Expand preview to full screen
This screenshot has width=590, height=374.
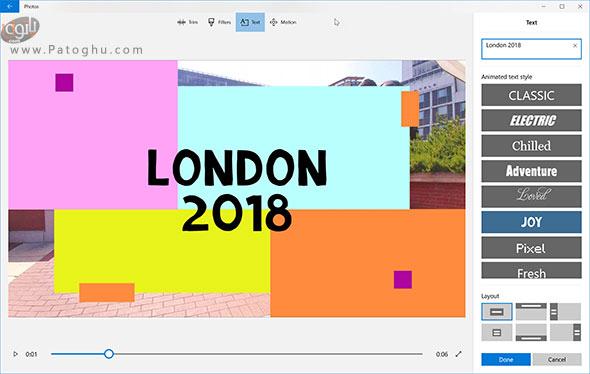[458, 354]
